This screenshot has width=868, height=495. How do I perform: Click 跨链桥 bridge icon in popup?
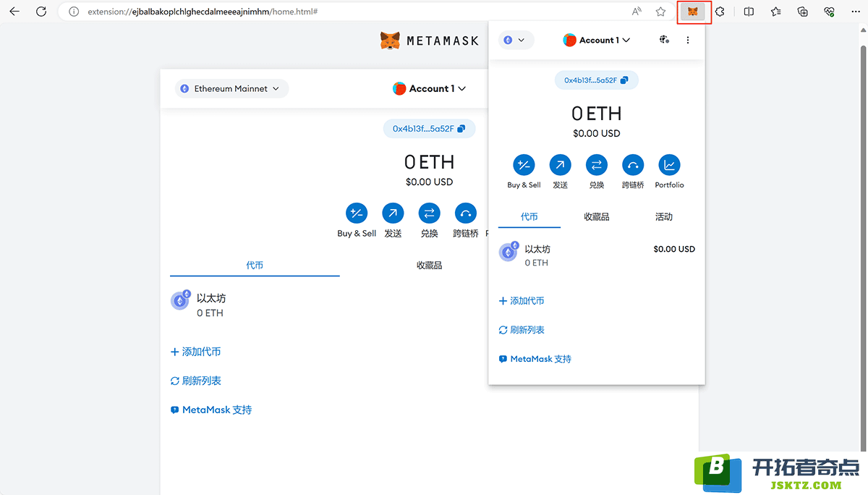[x=633, y=165]
